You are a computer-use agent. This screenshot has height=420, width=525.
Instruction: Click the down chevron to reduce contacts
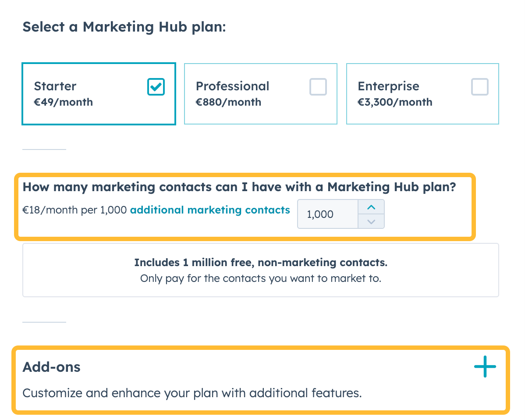(x=371, y=221)
